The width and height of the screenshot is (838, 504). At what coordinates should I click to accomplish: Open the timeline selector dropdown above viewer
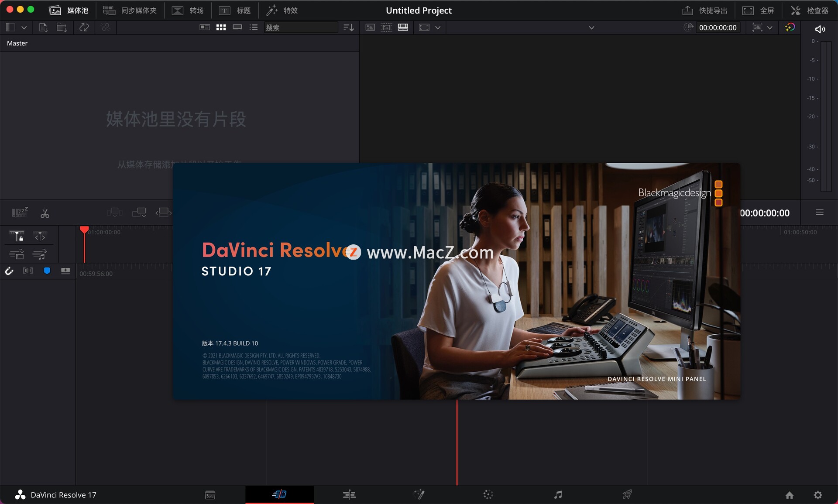click(x=591, y=27)
